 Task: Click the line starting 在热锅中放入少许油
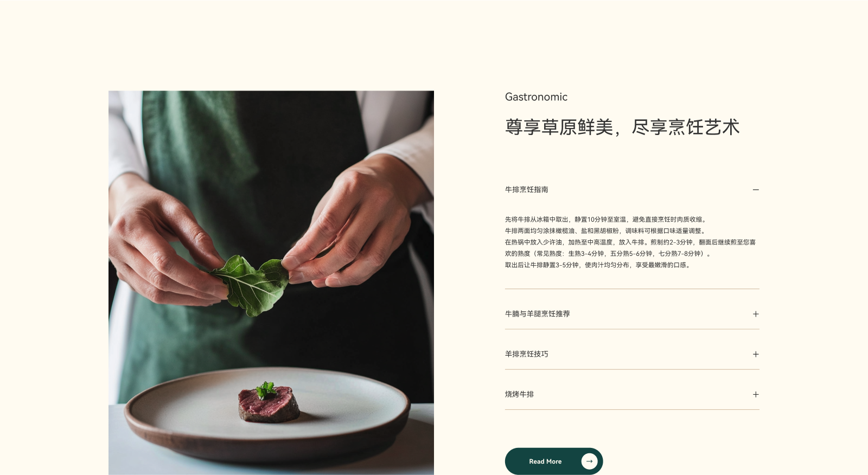tap(630, 242)
